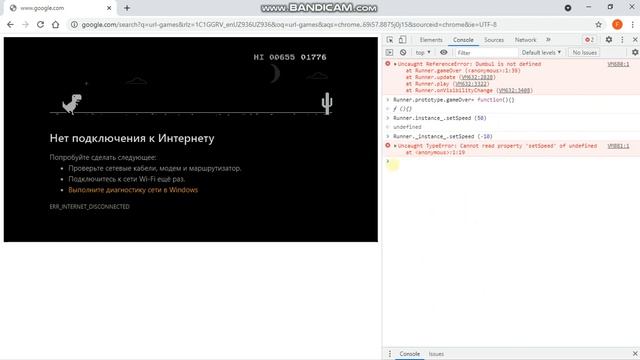Click the No Issues button
Viewport: 640px width, 360px height.
[x=584, y=53]
